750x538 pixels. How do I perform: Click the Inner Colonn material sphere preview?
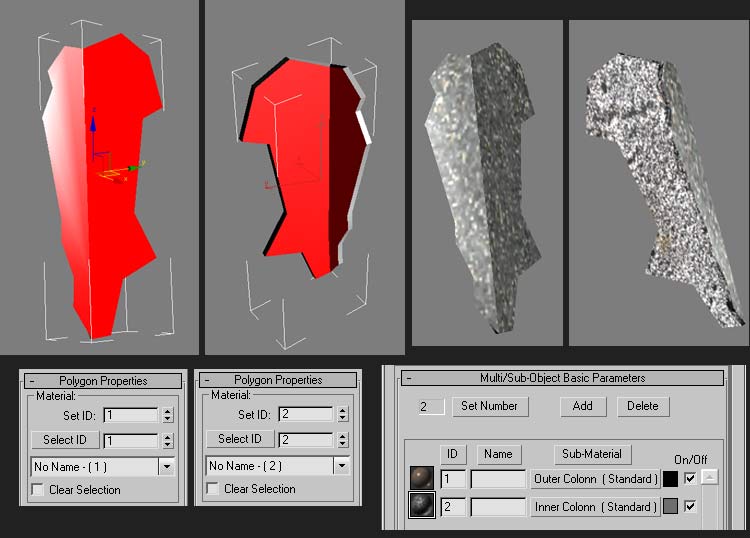[x=420, y=507]
